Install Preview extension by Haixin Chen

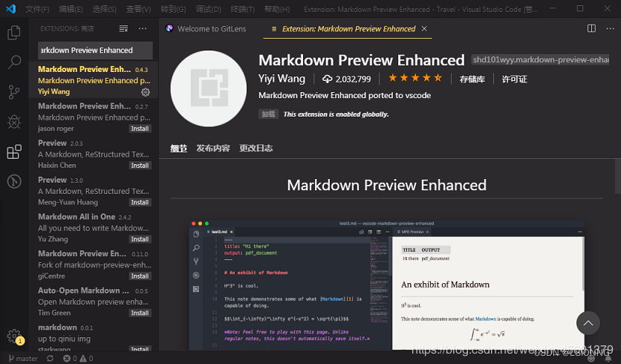(140, 166)
